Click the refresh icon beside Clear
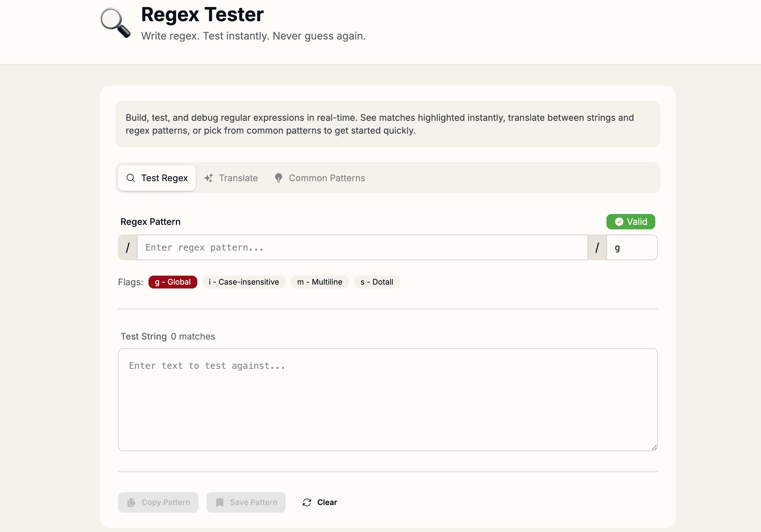This screenshot has height=532, width=761. (307, 502)
